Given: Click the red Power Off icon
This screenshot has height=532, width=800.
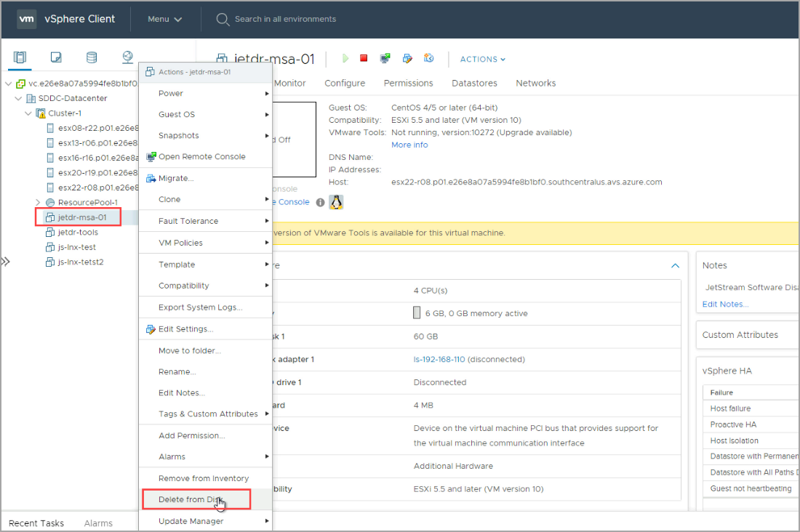Looking at the screenshot, I should tap(364, 59).
